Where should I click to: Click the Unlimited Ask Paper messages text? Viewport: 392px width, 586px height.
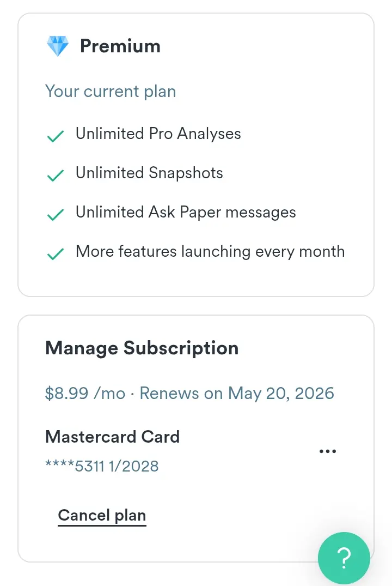click(x=186, y=212)
